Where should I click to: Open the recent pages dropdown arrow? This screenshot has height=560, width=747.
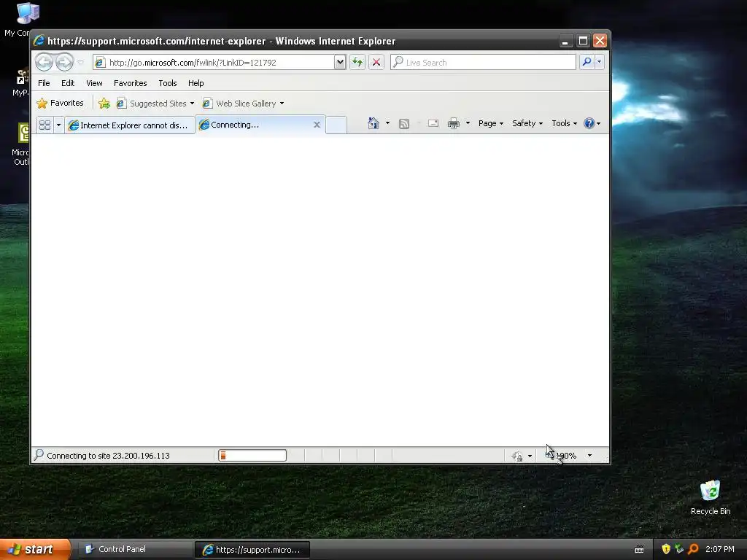[80, 63]
